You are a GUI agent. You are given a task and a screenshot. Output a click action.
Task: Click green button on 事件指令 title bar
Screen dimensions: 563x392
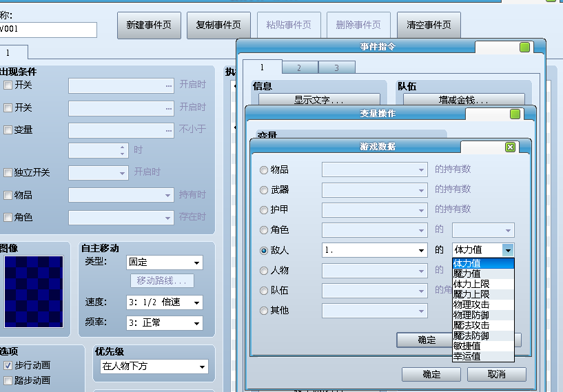[x=524, y=47]
